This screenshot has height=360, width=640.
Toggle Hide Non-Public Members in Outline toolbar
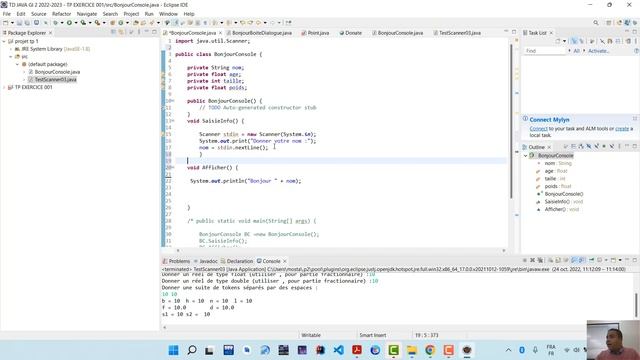[604, 147]
